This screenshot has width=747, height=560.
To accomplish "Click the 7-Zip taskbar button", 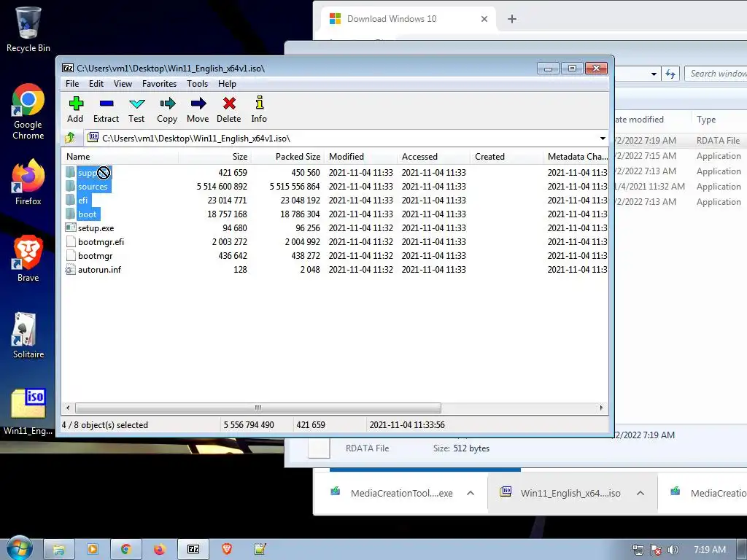I will pyautogui.click(x=193, y=550).
